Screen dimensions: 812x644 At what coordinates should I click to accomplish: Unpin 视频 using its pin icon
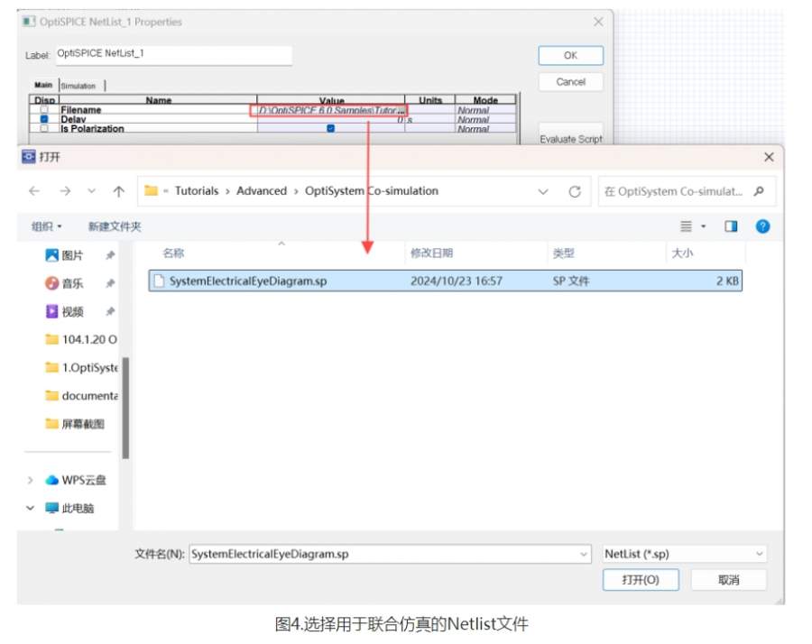110,311
